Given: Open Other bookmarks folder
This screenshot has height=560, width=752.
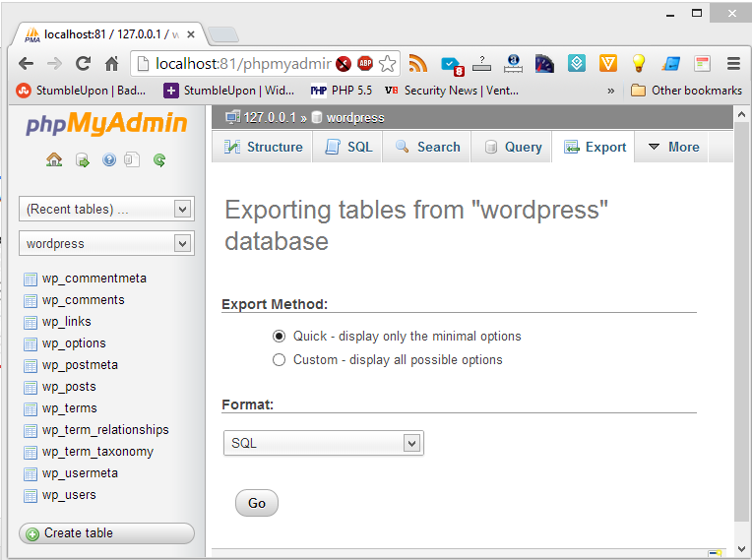Looking at the screenshot, I should pos(686,91).
